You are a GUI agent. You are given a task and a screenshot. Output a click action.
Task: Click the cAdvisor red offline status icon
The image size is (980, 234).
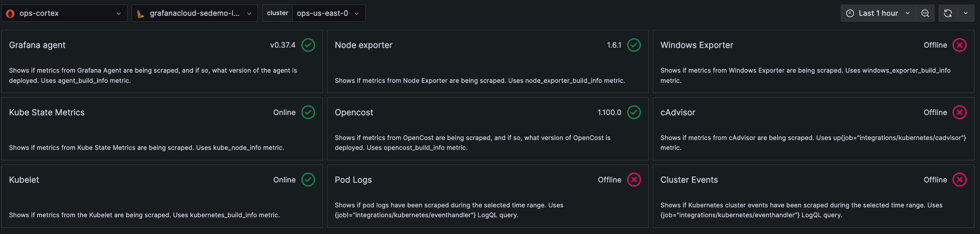pyautogui.click(x=959, y=112)
